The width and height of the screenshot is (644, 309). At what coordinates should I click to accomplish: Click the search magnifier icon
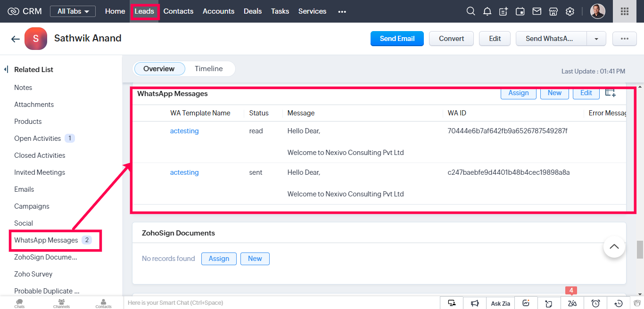471,11
